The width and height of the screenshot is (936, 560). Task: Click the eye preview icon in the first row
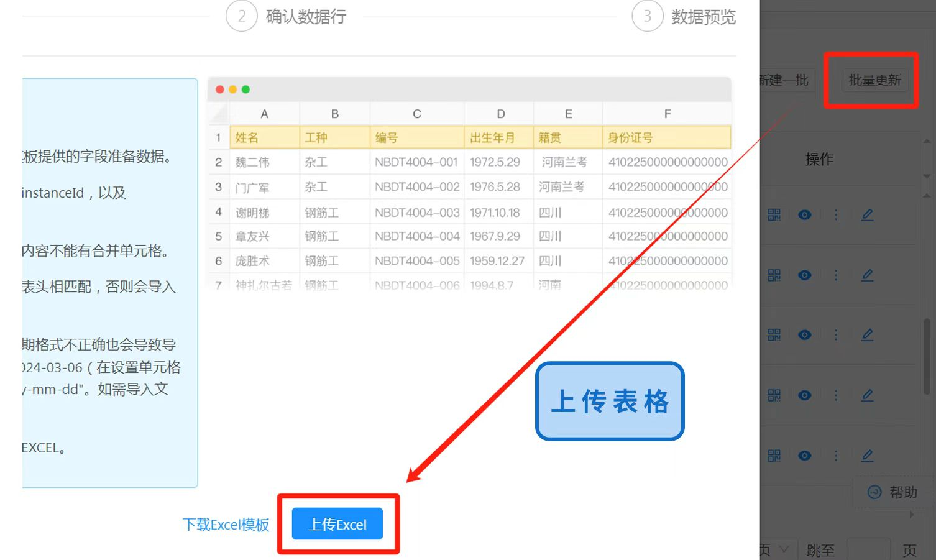pos(804,214)
